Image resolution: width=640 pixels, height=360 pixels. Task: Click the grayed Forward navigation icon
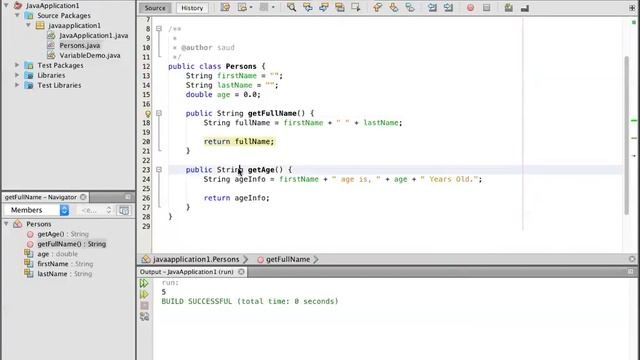[x=264, y=7]
